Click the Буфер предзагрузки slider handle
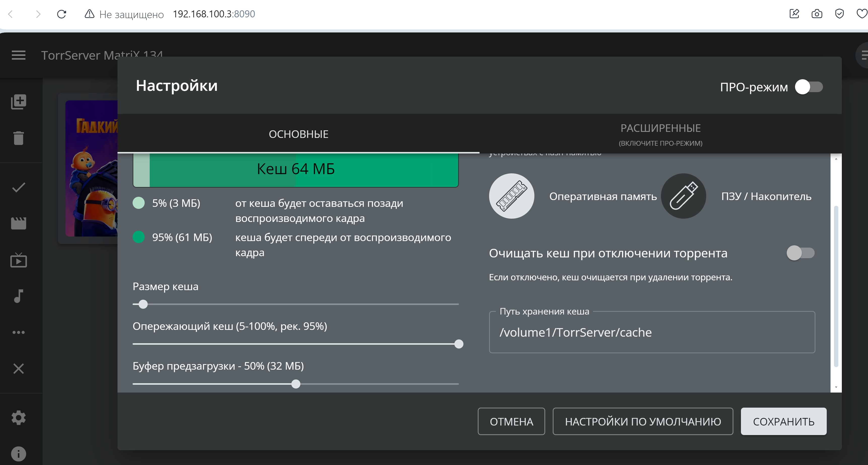This screenshot has height=465, width=868. 296,384
